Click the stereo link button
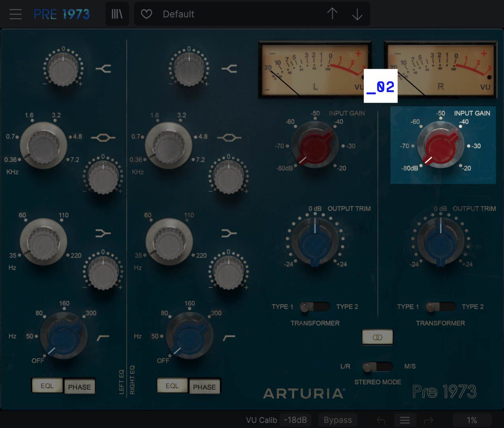Image resolution: width=504 pixels, height=428 pixels. coord(378,337)
